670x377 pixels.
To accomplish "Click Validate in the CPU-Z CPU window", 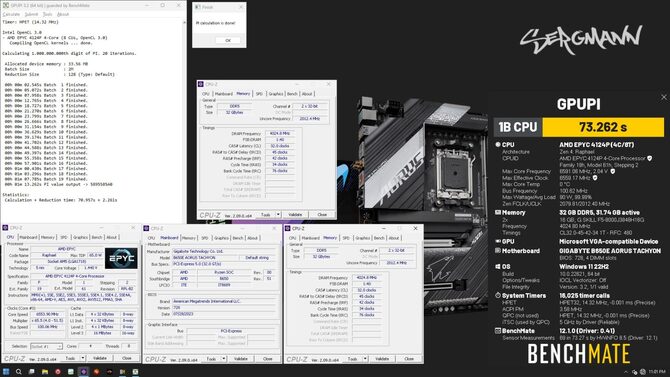I will (100, 358).
